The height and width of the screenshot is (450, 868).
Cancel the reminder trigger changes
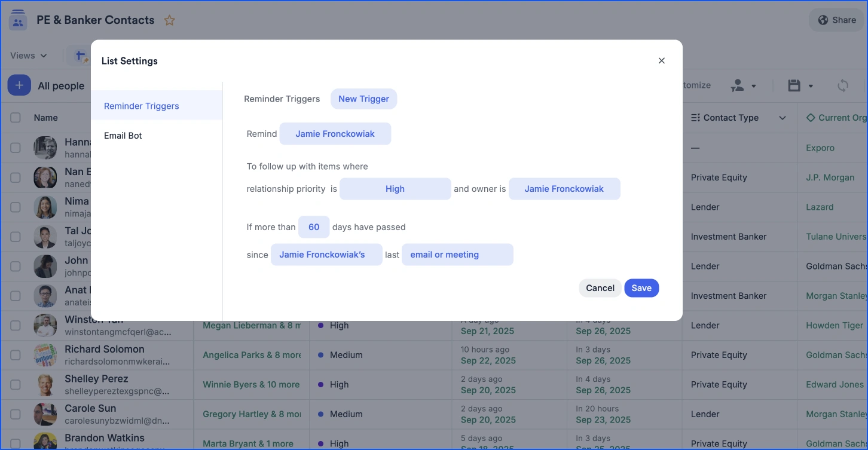pos(600,288)
